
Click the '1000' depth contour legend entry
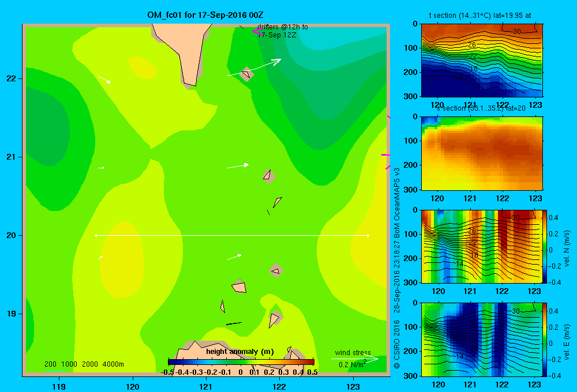69,364
